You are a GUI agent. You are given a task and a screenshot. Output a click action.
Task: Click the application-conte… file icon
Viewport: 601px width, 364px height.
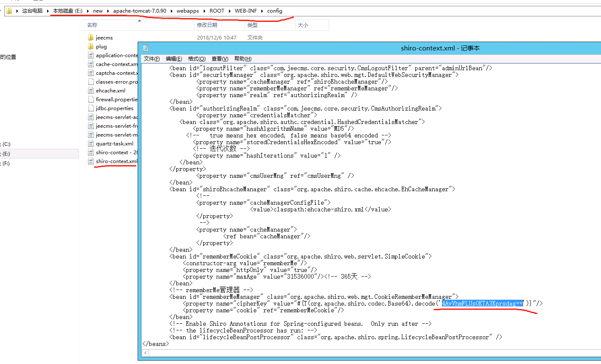tap(90, 55)
